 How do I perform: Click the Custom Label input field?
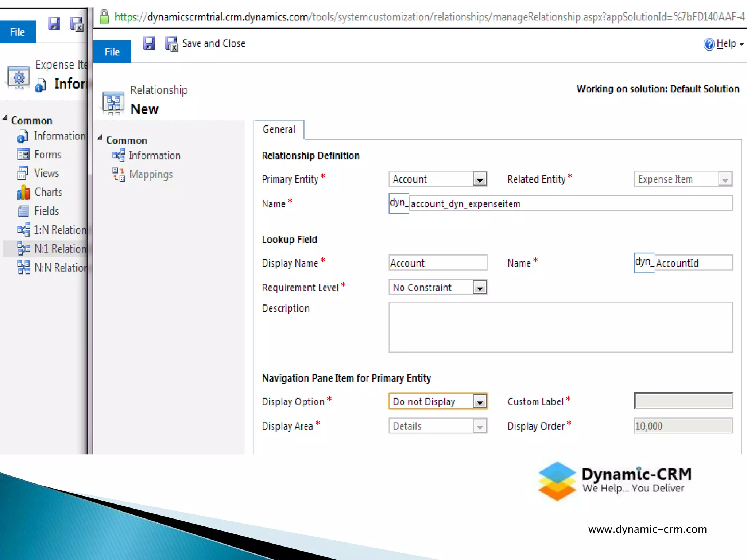tap(683, 401)
